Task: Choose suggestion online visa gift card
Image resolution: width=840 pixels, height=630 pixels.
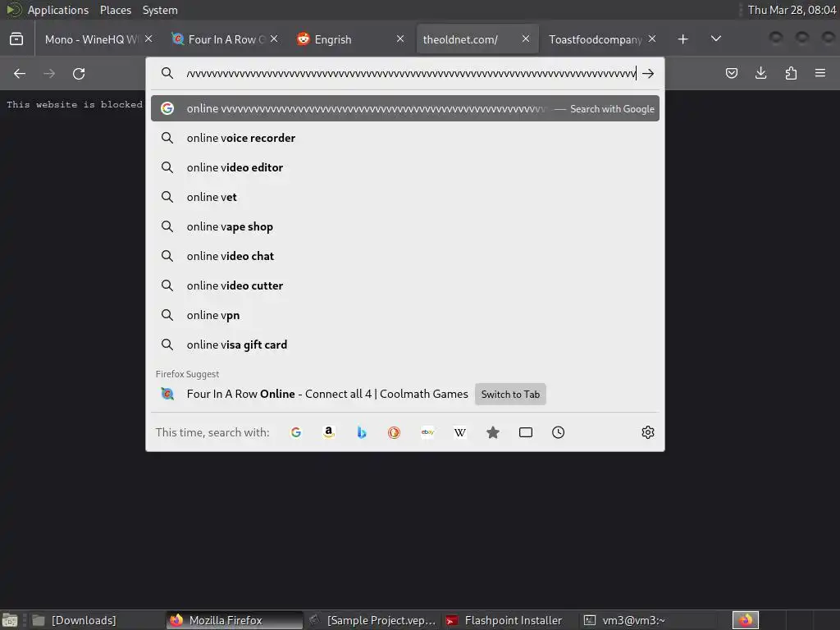Action: pyautogui.click(x=405, y=345)
